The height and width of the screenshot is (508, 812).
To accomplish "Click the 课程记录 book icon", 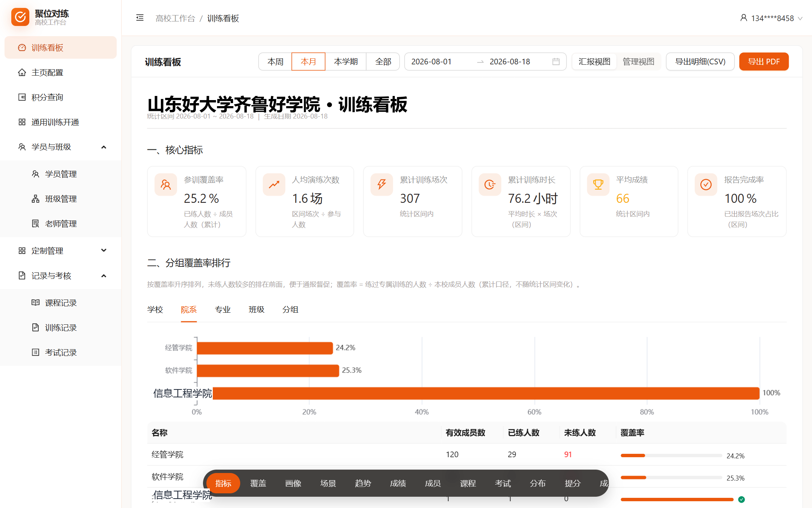I will point(35,303).
